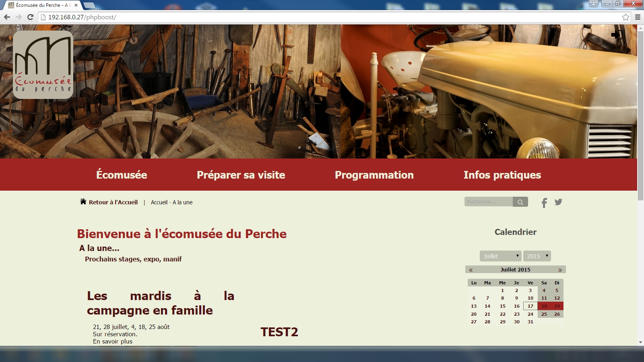This screenshot has height=362, width=644.
Task: Go back using browser back arrow
Action: [x=7, y=17]
